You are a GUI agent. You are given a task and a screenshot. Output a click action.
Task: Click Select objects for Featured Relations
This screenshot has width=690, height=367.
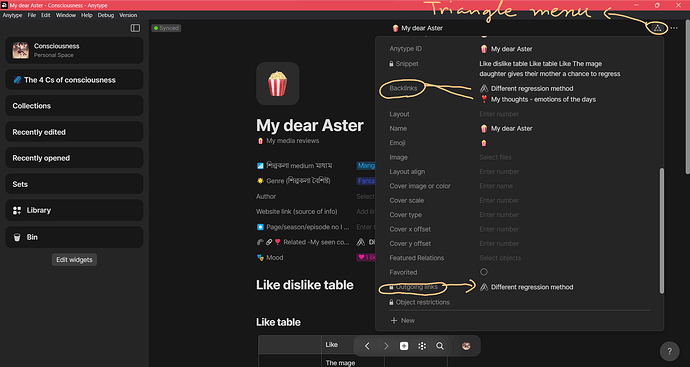[x=500, y=258]
